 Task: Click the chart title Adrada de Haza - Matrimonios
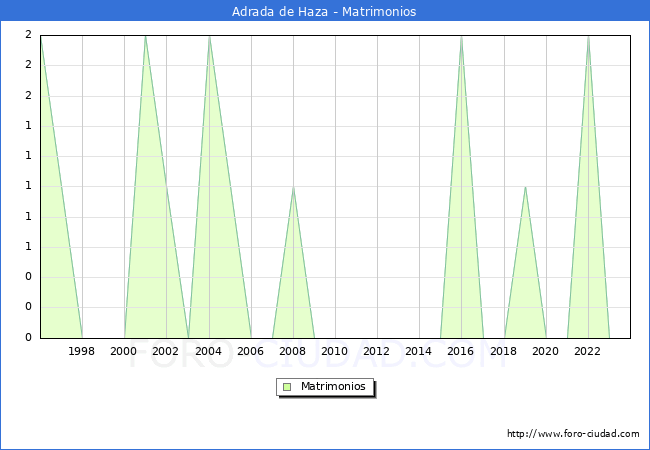click(x=324, y=12)
